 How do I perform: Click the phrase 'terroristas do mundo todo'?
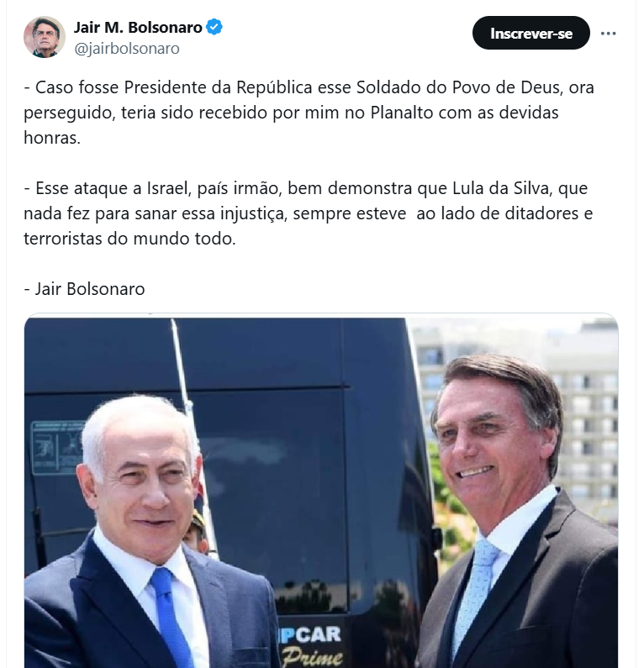[129, 239]
